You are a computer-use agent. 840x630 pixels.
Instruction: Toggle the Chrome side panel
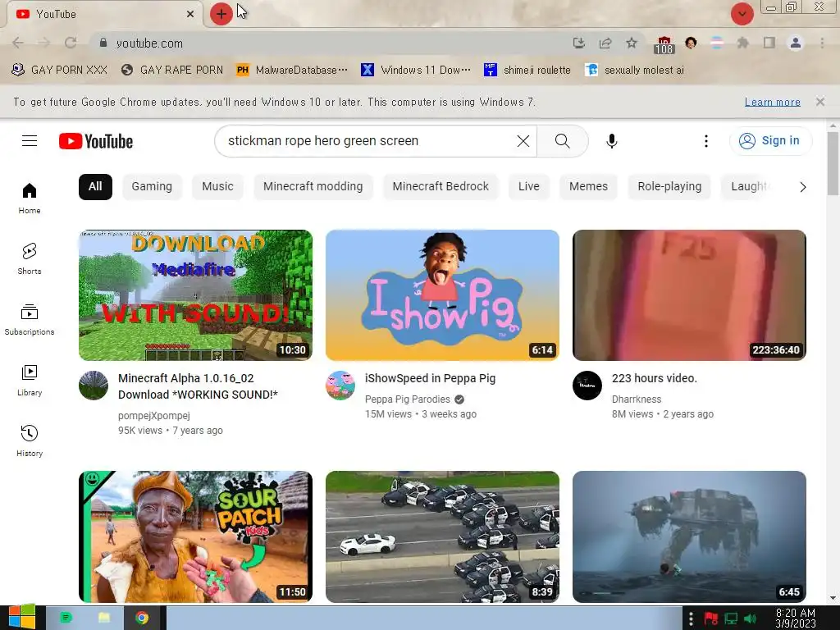coord(769,43)
